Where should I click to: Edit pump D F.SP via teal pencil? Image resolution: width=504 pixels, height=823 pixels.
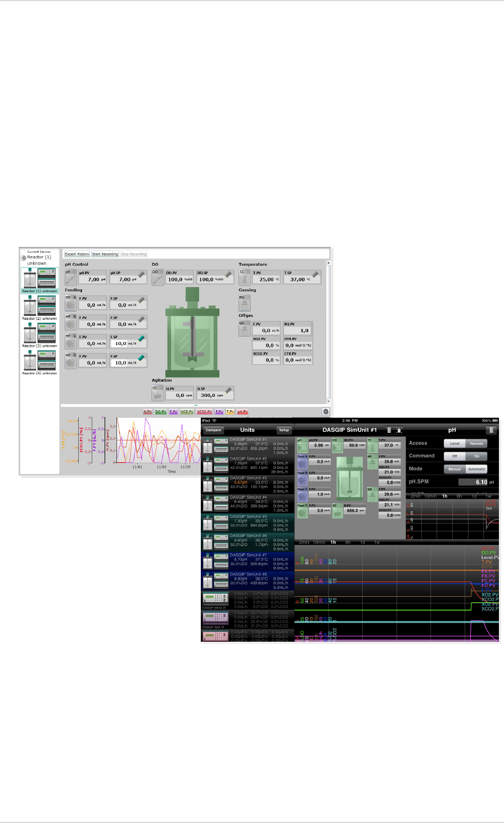[x=141, y=357]
